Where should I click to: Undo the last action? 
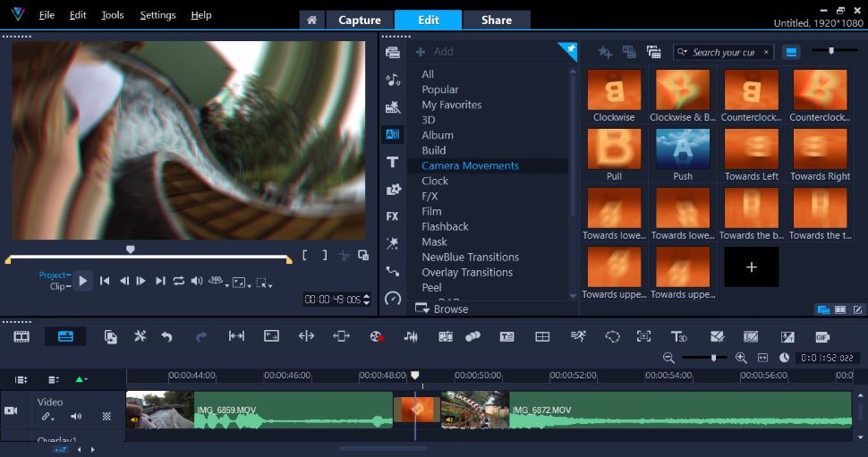pos(166,336)
